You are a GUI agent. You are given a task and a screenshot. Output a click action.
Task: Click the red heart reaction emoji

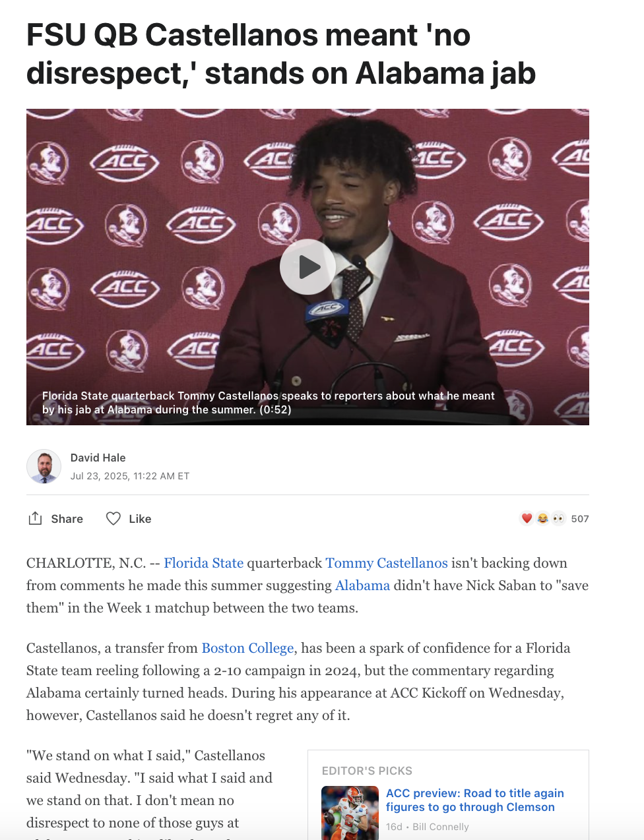click(x=527, y=519)
